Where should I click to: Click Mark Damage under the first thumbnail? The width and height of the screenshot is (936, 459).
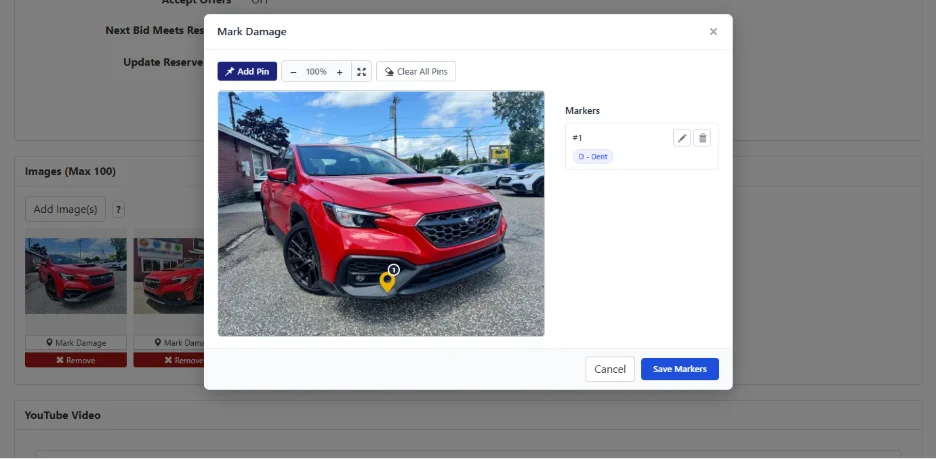[x=76, y=343]
